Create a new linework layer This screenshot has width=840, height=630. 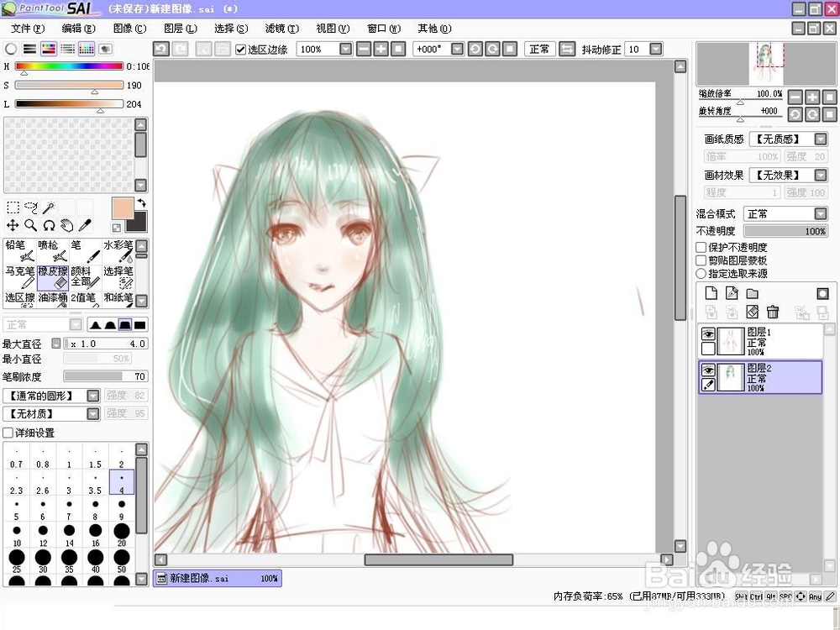732,293
